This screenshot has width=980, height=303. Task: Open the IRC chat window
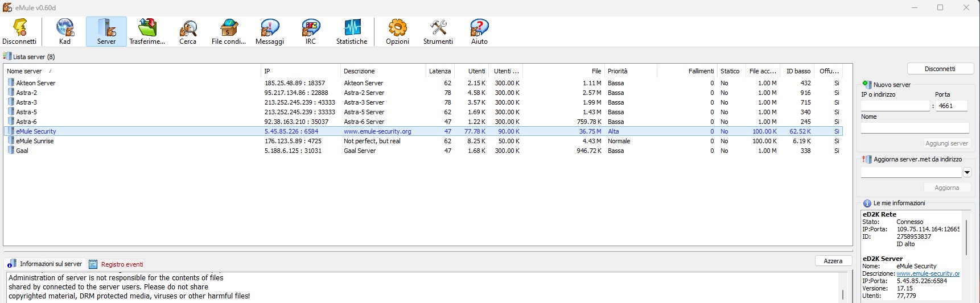[x=311, y=32]
